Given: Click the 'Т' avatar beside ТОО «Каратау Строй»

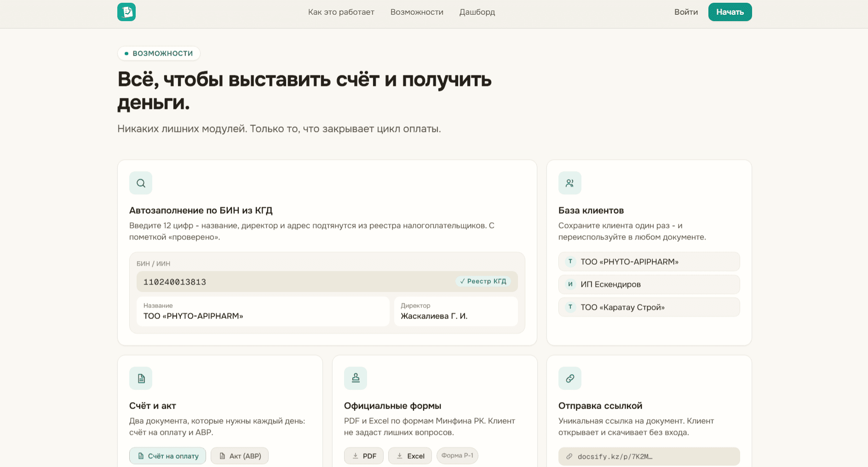Looking at the screenshot, I should click(570, 307).
